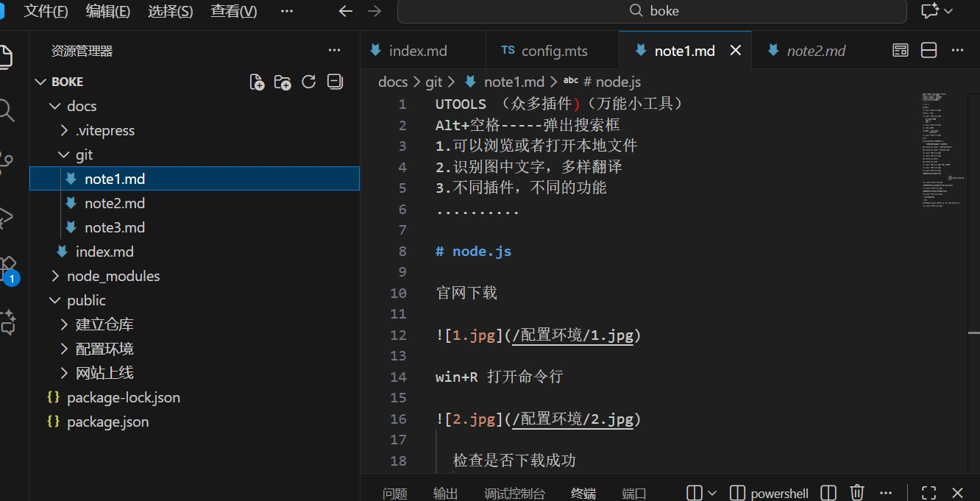Screen dimensions: 980x501
Task: Toggle maximized size of terminal panel
Action: [929, 493]
